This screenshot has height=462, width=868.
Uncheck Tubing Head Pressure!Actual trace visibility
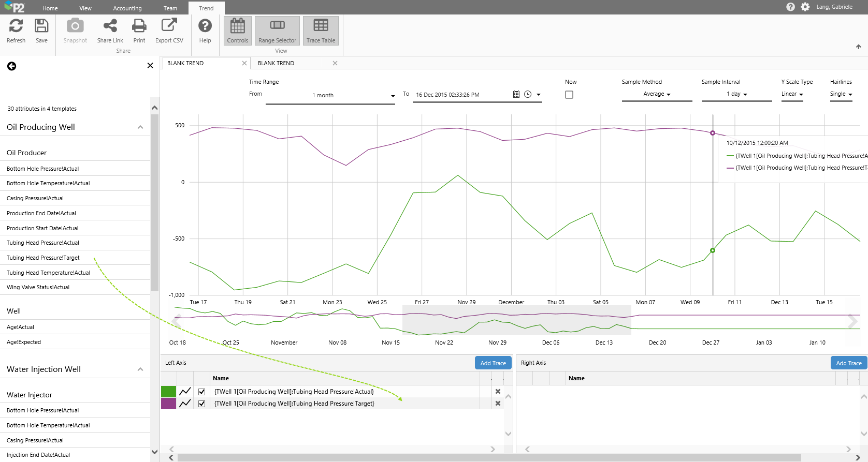pos(202,392)
